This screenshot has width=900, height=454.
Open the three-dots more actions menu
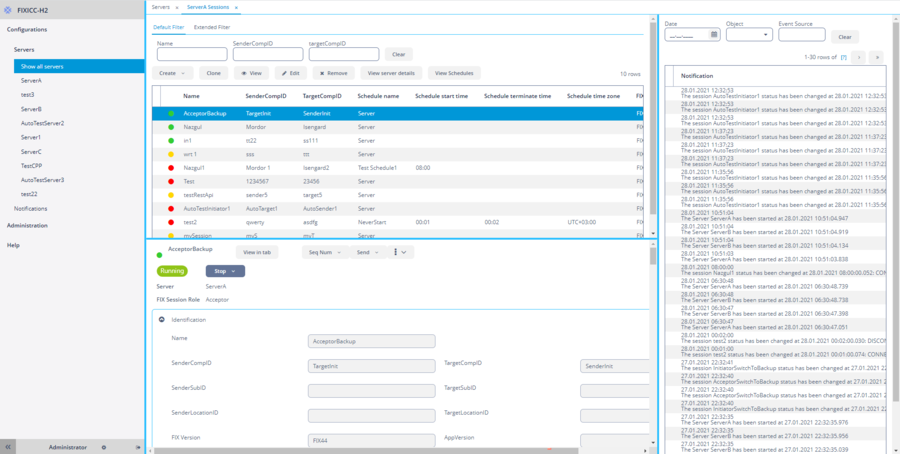pyautogui.click(x=397, y=253)
